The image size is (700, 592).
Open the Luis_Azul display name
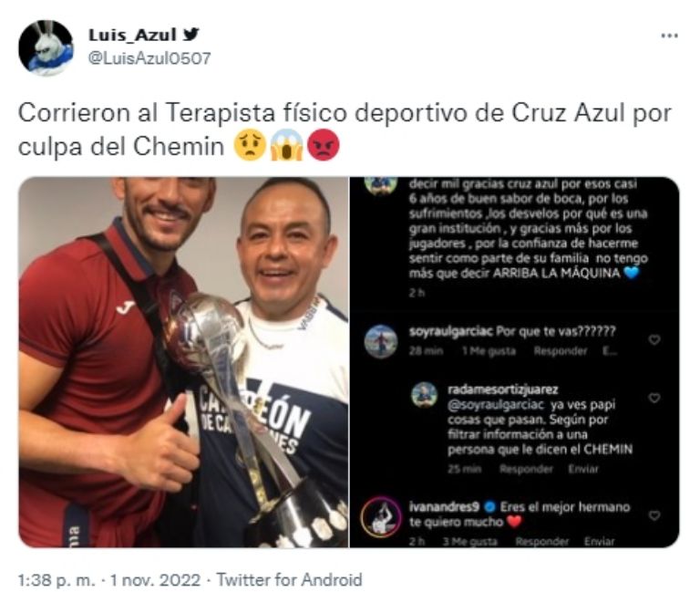click(x=132, y=35)
